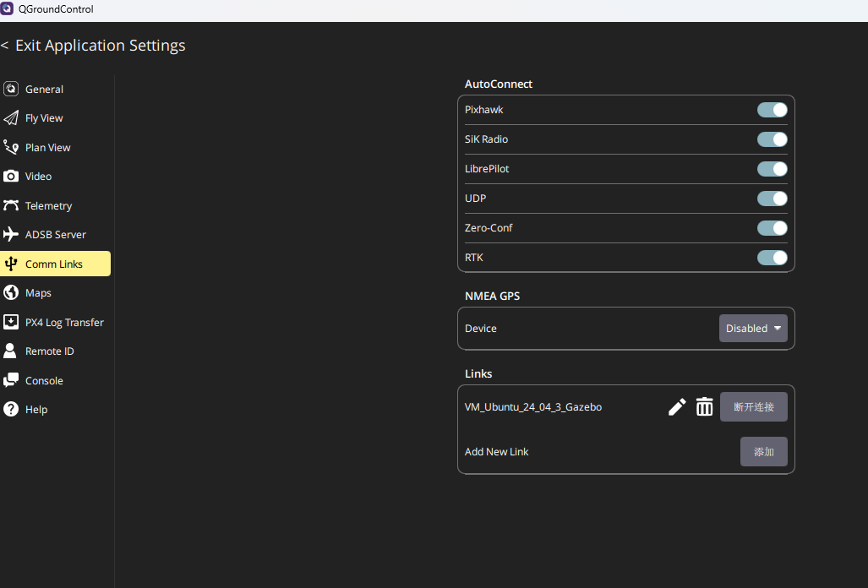Disable LibrePilot autoconnect switch
868x588 pixels.
pos(772,169)
